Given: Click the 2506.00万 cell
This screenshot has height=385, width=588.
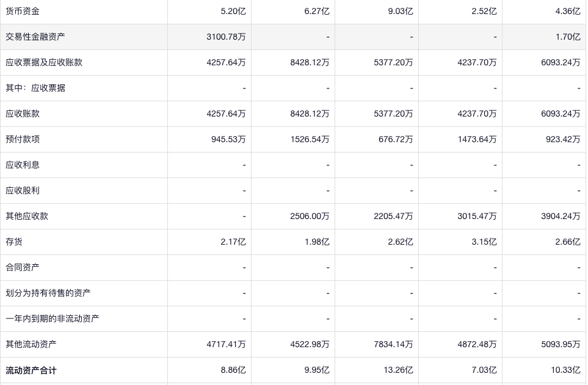Looking at the screenshot, I should tap(310, 216).
